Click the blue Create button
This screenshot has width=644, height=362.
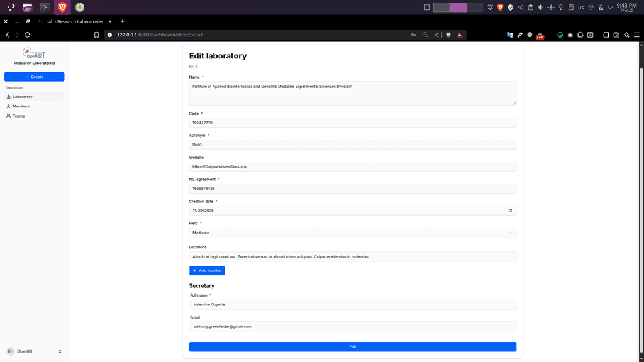coord(35,77)
